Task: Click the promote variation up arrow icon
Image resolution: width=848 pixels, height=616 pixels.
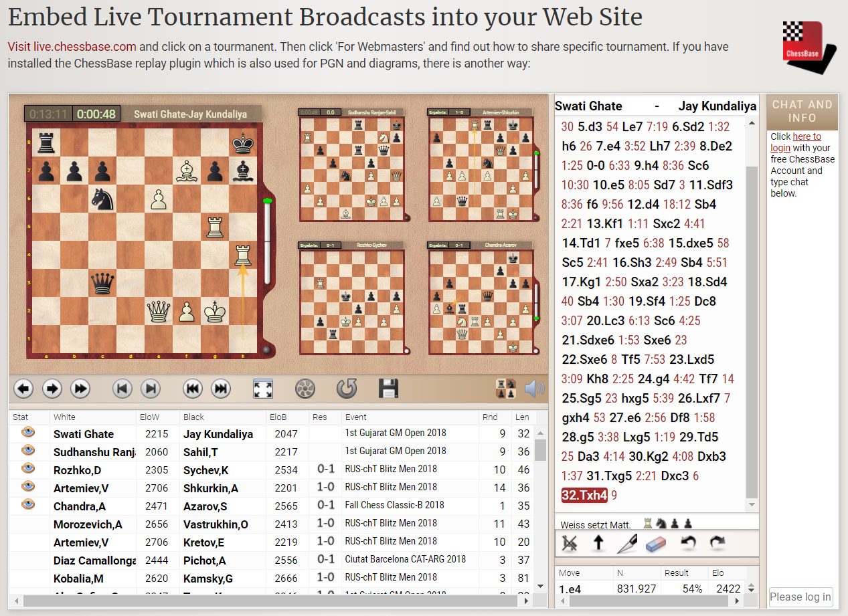Action: 599,543
